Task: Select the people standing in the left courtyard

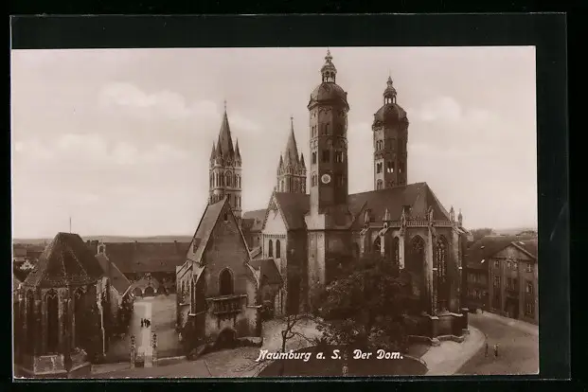Action: click(145, 323)
